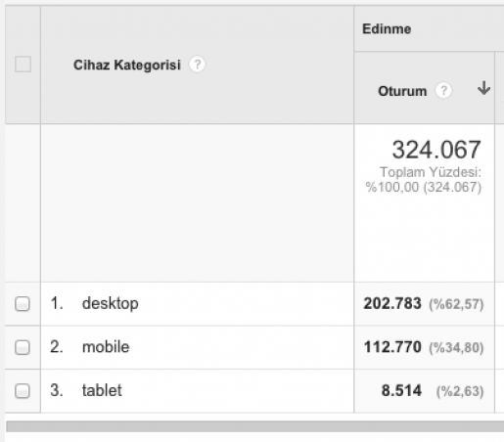This screenshot has width=504, height=442.
Task: Open the desktop device category
Action: point(111,303)
